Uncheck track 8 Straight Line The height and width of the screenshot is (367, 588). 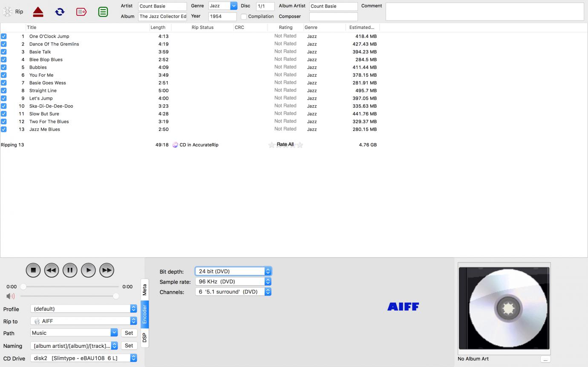coord(4,91)
